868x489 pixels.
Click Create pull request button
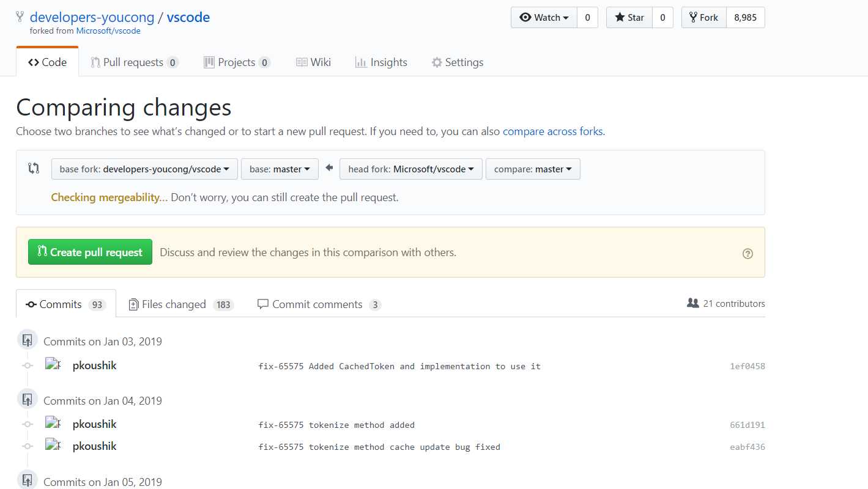coord(90,252)
